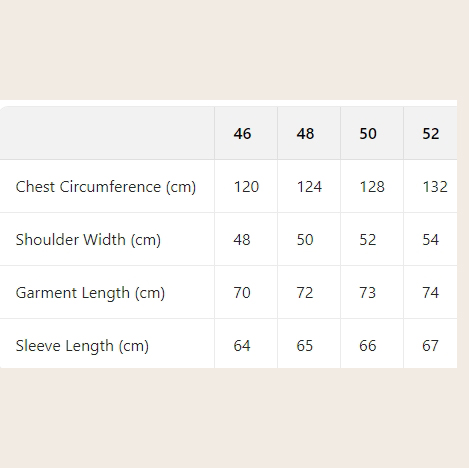Click garment length value 73
Screen dimensions: 469x468
pyautogui.click(x=368, y=293)
